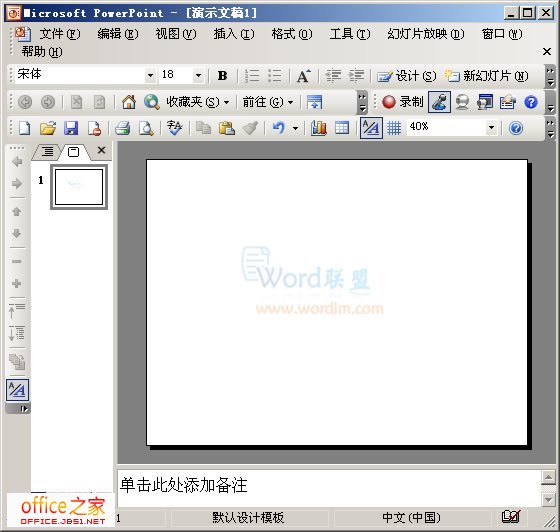This screenshot has height=532, width=560.
Task: Insert a chart
Action: click(x=319, y=128)
